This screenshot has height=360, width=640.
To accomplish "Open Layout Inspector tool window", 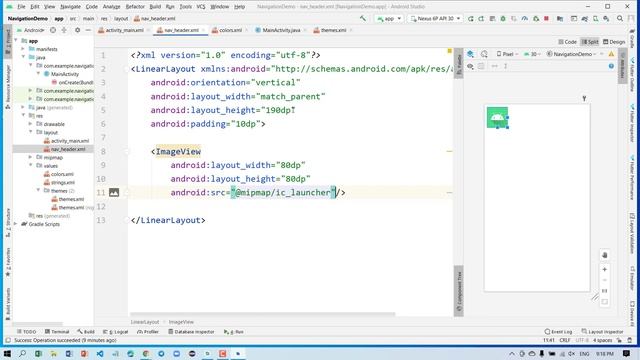I will coord(602,332).
